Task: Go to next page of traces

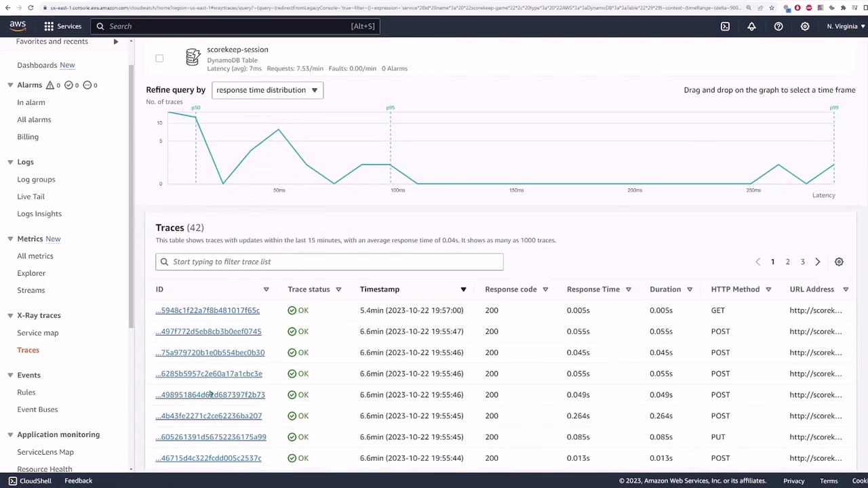Action: (x=818, y=262)
